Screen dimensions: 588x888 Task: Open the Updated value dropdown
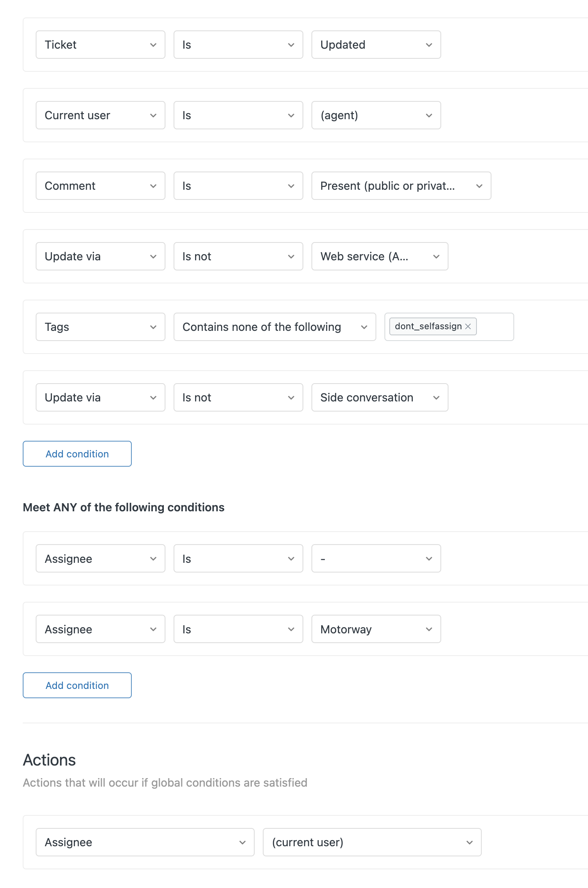[376, 45]
